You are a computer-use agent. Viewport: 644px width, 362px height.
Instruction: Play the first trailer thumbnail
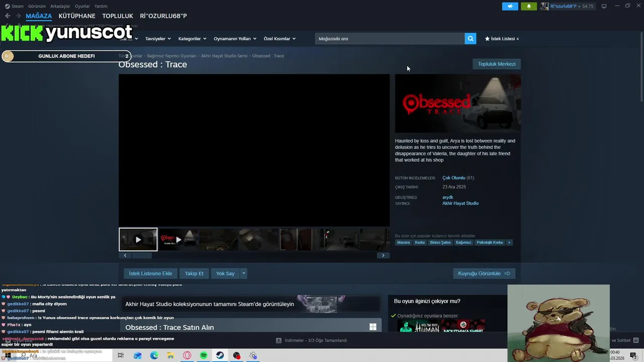coord(138,240)
